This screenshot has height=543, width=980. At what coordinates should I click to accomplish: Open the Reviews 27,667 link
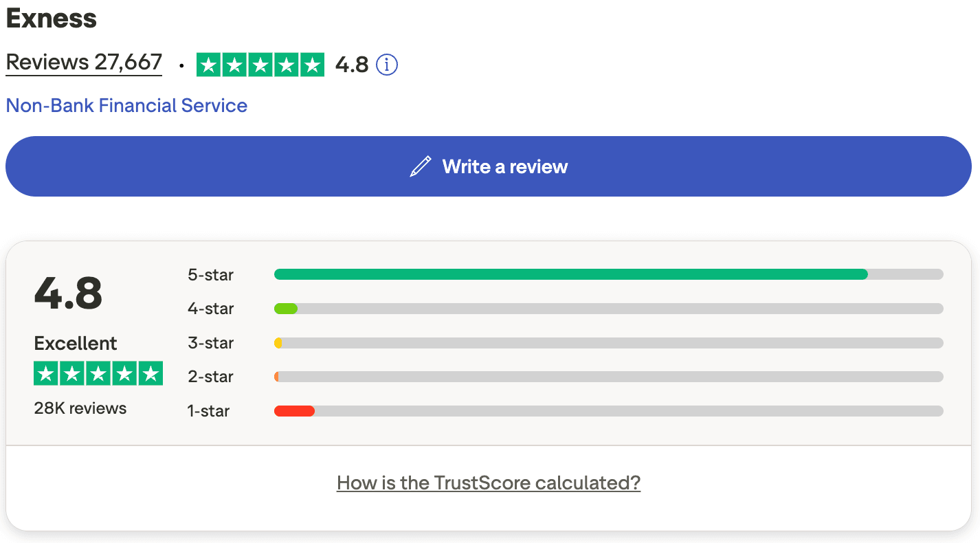[82, 62]
